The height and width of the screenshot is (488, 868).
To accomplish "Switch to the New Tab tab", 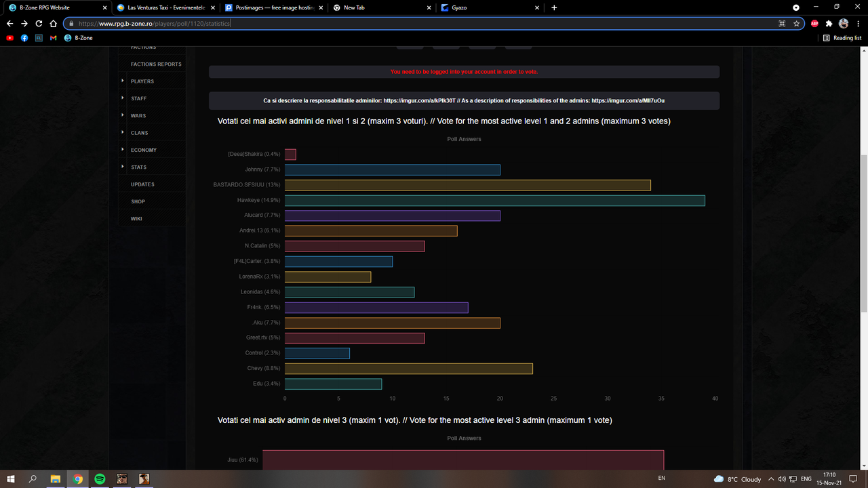I will [x=382, y=7].
